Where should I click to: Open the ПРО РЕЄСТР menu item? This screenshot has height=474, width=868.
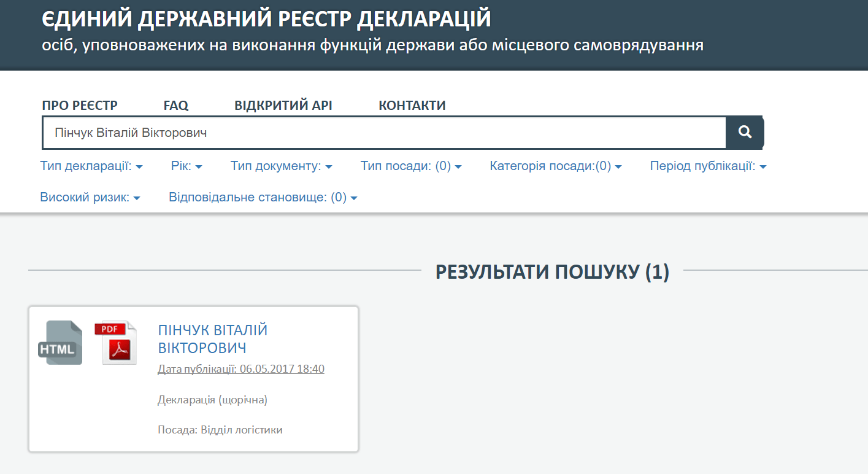coord(80,106)
